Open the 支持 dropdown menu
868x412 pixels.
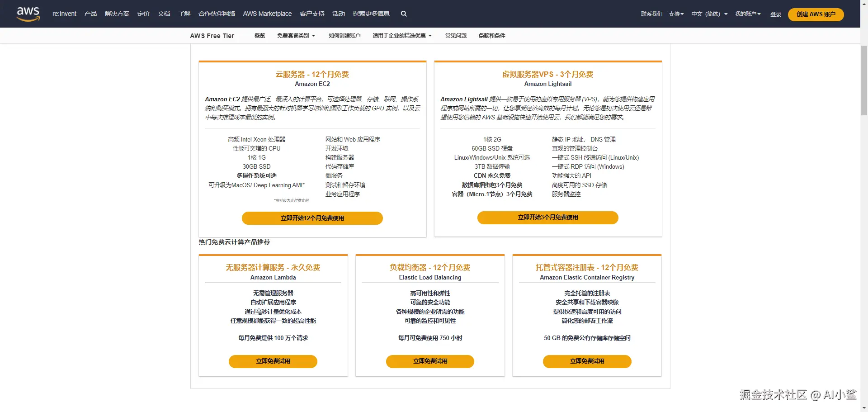676,14
